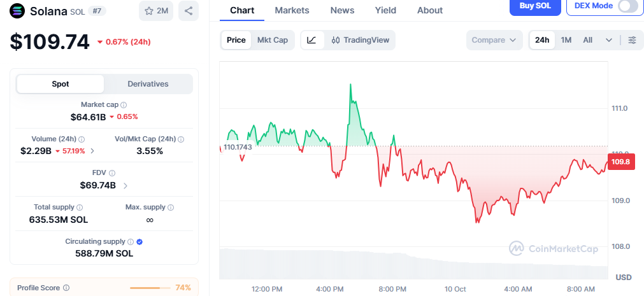Select Mkt Cap chart view

tap(273, 40)
